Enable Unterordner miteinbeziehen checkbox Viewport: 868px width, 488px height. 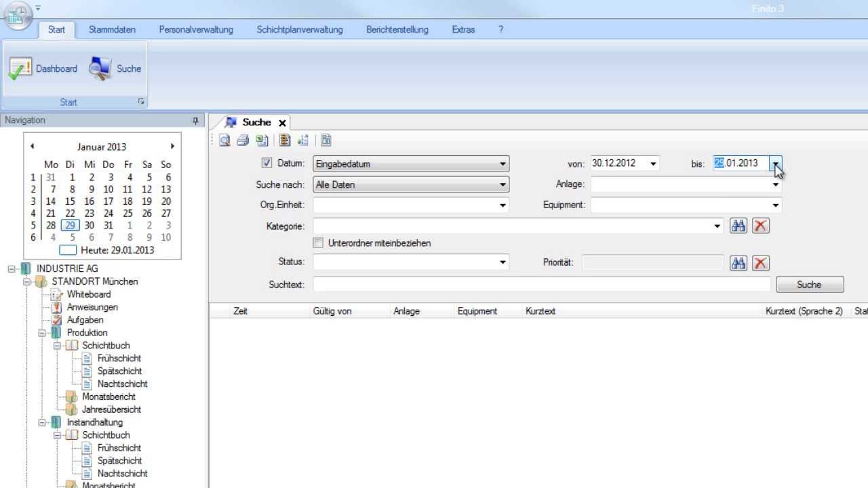(x=318, y=243)
